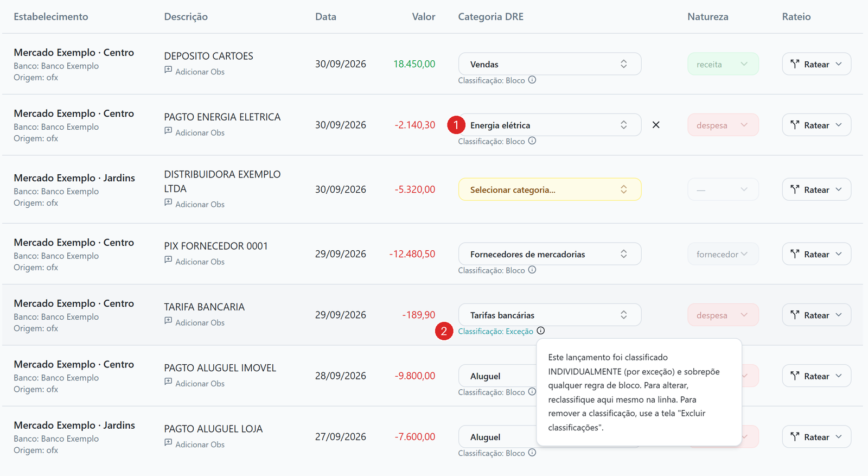868x476 pixels.
Task: Click the note icon under PAGTO ENERGIA ELETRICA
Action: coord(168,131)
